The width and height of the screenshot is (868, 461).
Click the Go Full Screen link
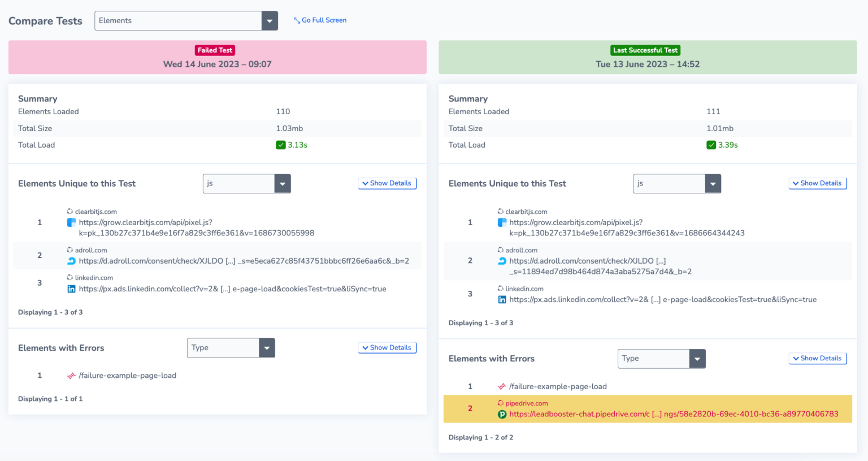[320, 20]
